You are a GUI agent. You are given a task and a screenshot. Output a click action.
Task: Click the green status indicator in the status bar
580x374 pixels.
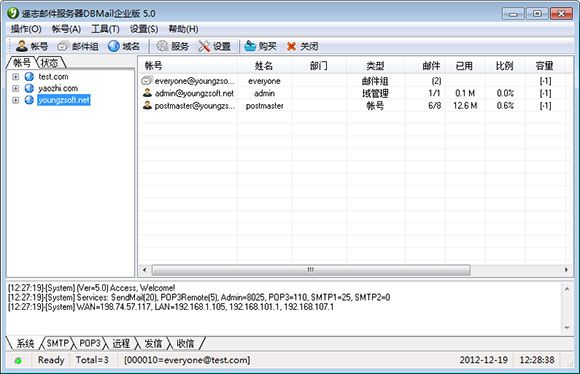18,360
